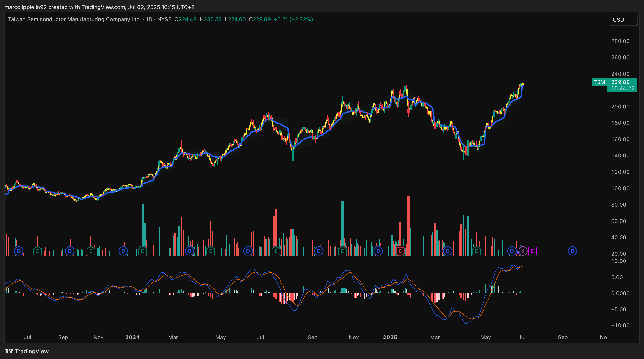644x359 pixels.
Task: Click the last green earnings E marker before May 2025
Action: [477, 251]
